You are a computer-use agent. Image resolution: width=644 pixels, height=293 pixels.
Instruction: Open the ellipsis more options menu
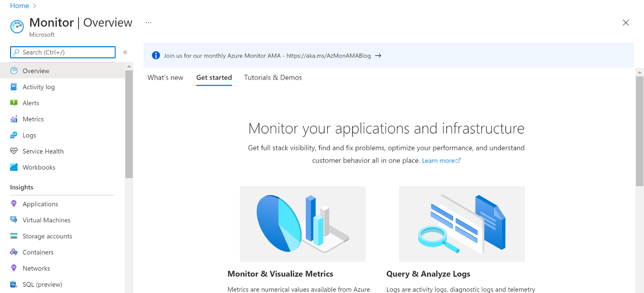point(149,23)
